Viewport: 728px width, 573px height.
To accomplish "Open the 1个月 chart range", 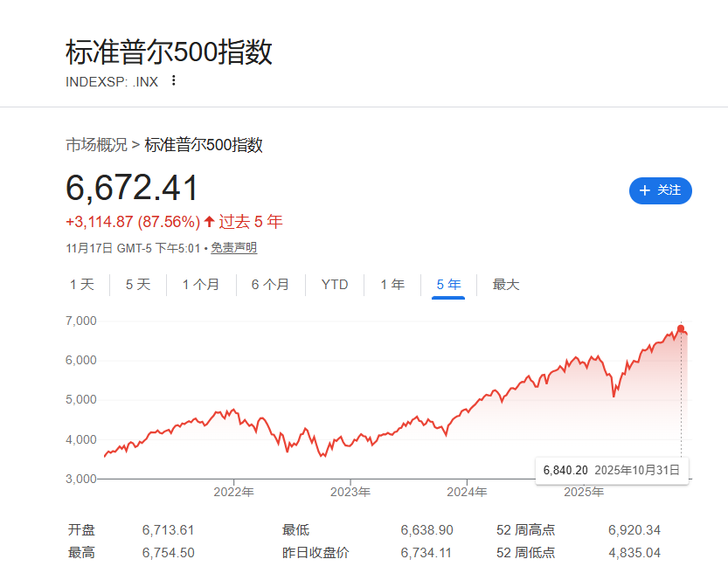I will [202, 284].
